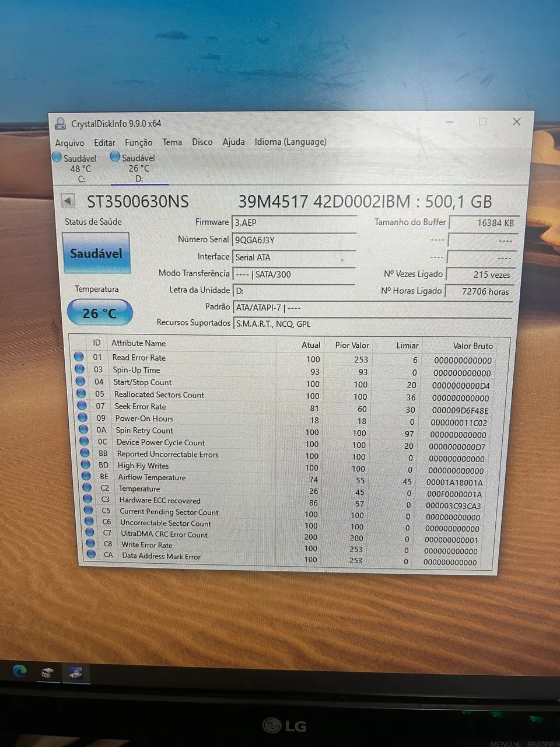Click the status icon for Spin-Up Time
The width and height of the screenshot is (560, 747).
tap(80, 369)
